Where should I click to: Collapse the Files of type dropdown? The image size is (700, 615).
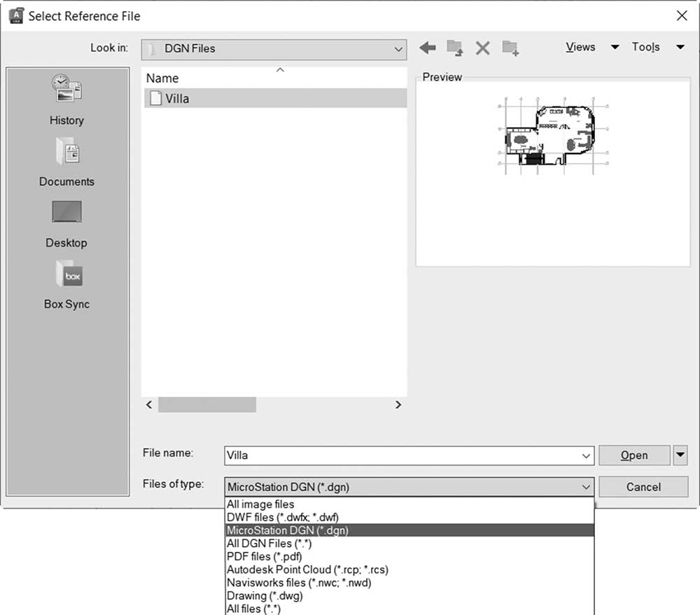pos(586,488)
